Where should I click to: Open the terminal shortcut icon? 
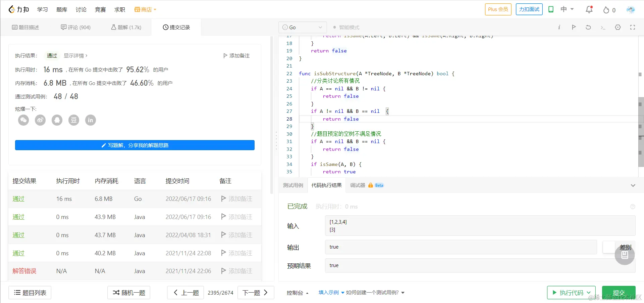[x=603, y=28]
